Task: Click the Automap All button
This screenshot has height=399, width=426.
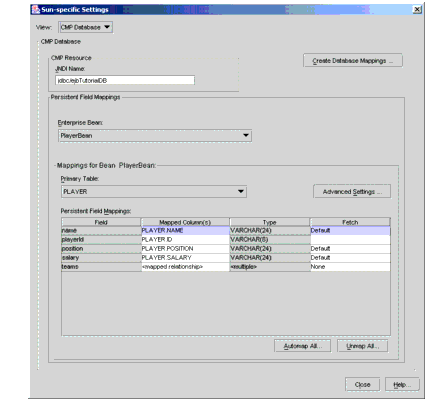Action: pos(303,346)
